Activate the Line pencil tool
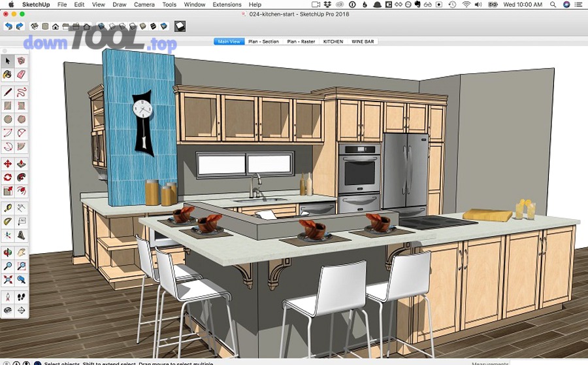This screenshot has height=365, width=588. click(x=8, y=92)
